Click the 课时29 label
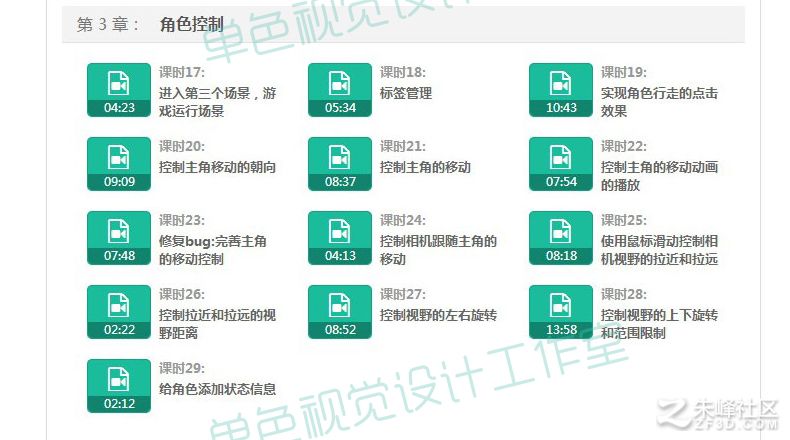790x440 pixels. coord(182,369)
